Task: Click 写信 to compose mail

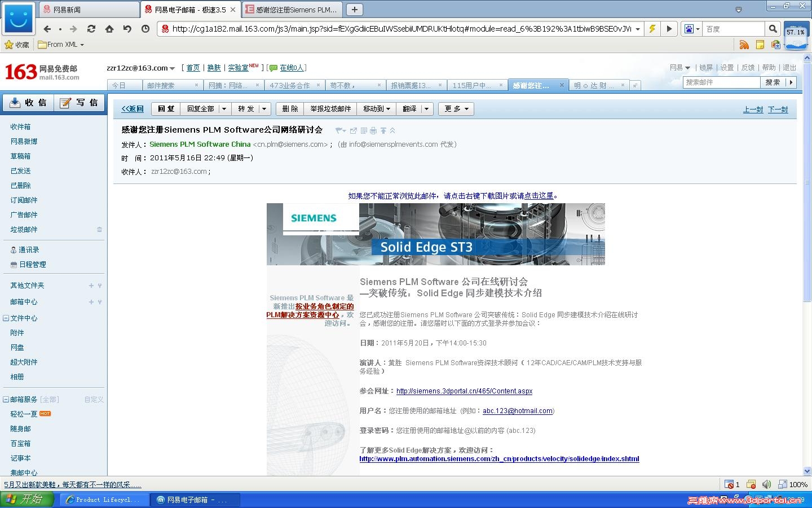Action: click(x=80, y=103)
